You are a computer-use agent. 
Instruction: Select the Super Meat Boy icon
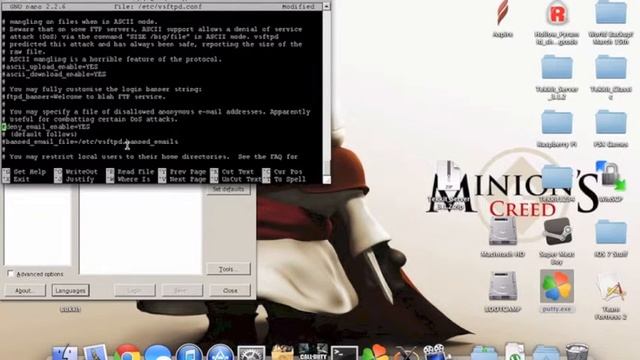pos(557,232)
